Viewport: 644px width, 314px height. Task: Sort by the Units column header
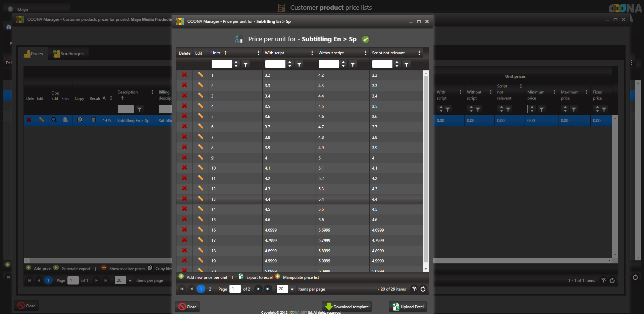coord(216,53)
